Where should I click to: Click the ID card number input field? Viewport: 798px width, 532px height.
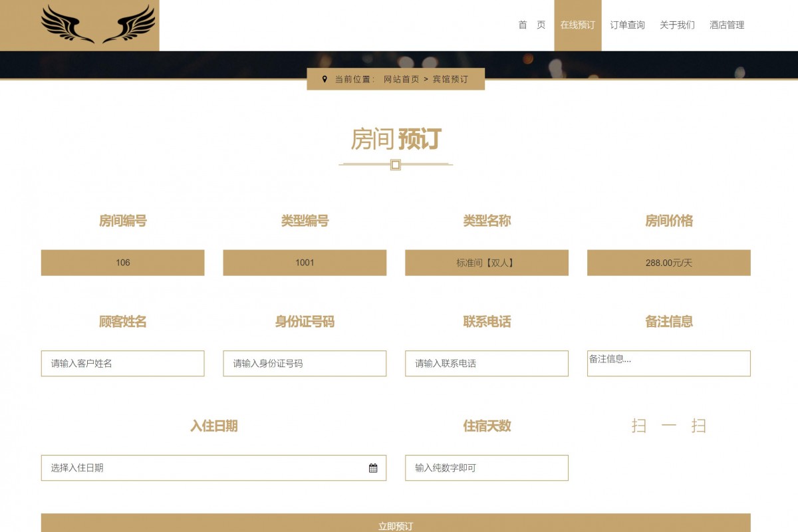305,363
